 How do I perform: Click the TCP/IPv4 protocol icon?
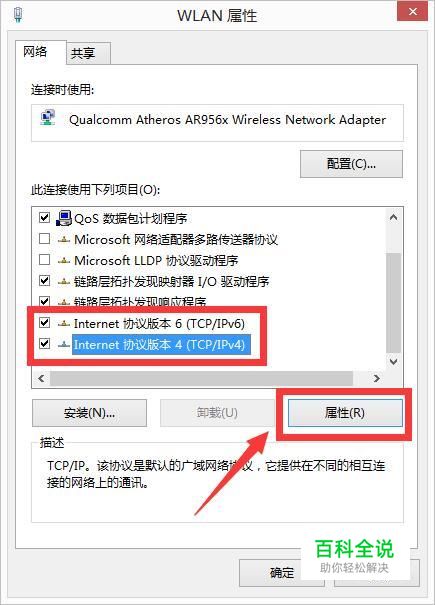[64, 345]
